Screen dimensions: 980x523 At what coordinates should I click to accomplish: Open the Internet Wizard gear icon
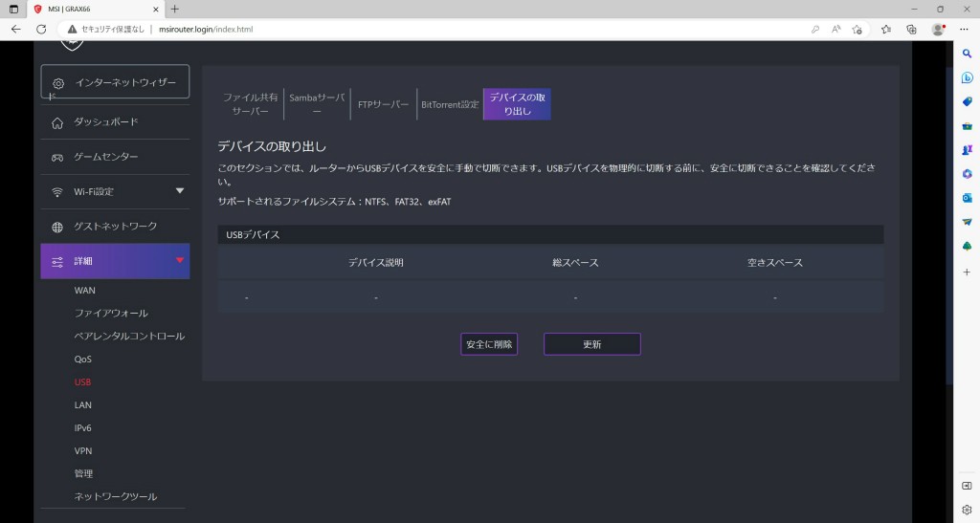(58, 83)
